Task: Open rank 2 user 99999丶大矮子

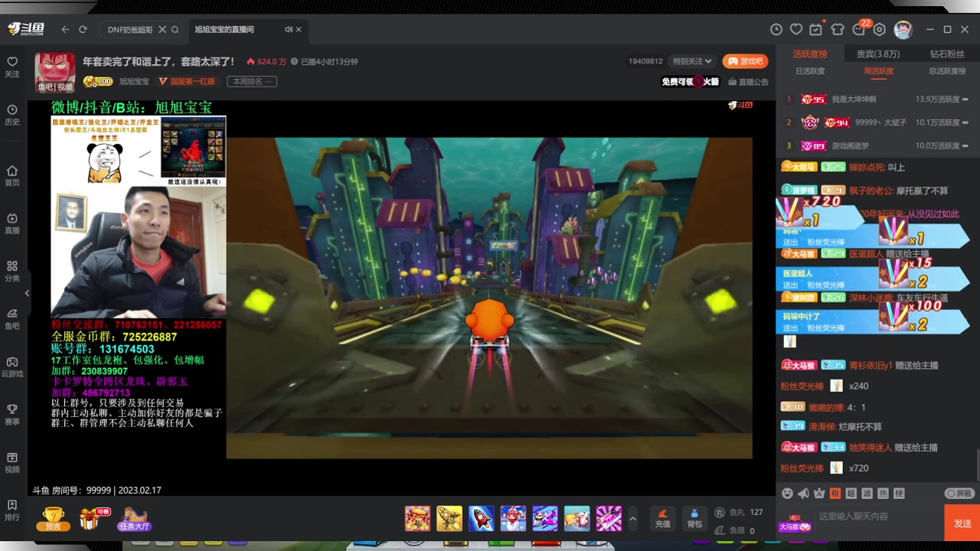Action: tap(880, 122)
